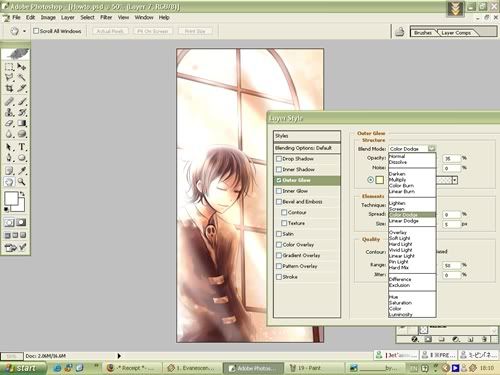Select the Eyedropper tool
500x375 pixels.
(x=22, y=171)
